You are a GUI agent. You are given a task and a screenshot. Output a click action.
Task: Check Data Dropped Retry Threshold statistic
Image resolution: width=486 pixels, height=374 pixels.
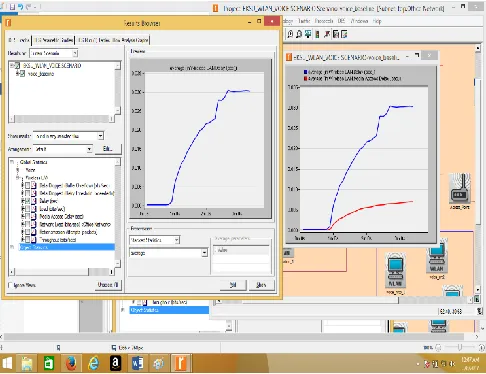coord(28,193)
